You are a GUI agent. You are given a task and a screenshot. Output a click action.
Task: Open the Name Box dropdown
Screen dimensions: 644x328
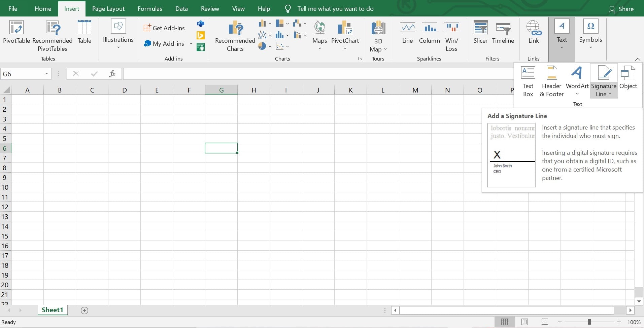click(46, 74)
